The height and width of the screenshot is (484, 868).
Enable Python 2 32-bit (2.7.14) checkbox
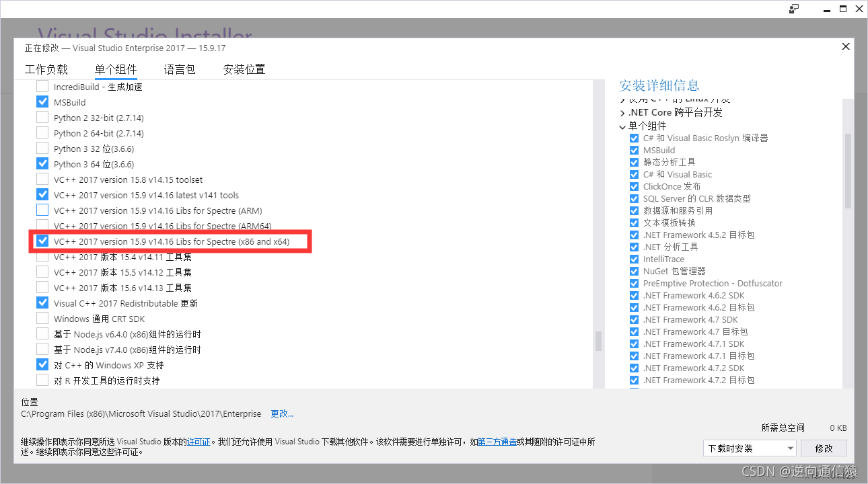click(42, 118)
